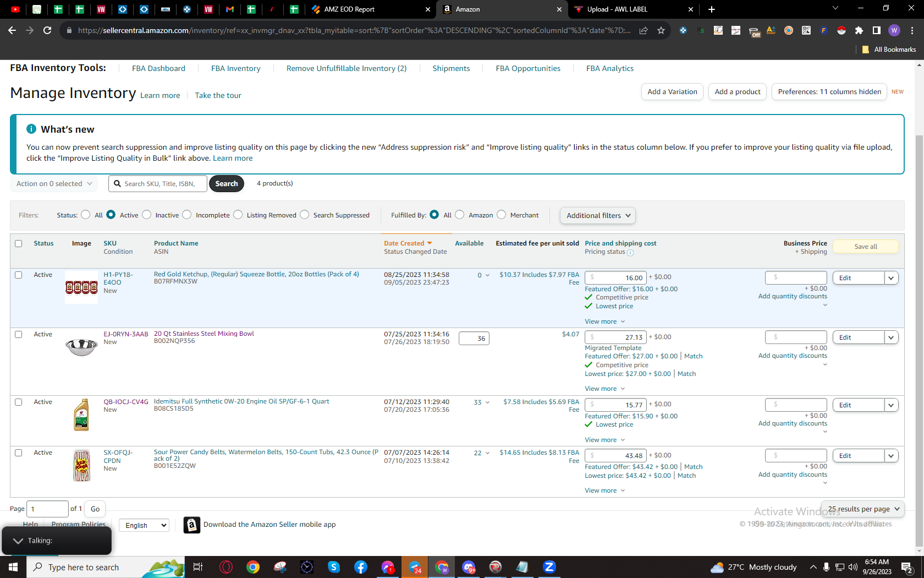Select the Search Suppressed status filter
This screenshot has width=924, height=578.
[305, 215]
